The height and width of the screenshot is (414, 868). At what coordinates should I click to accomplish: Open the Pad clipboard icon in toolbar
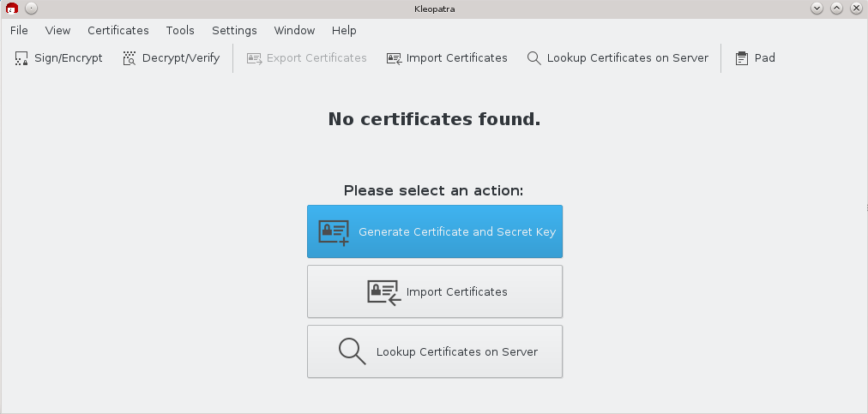point(742,58)
